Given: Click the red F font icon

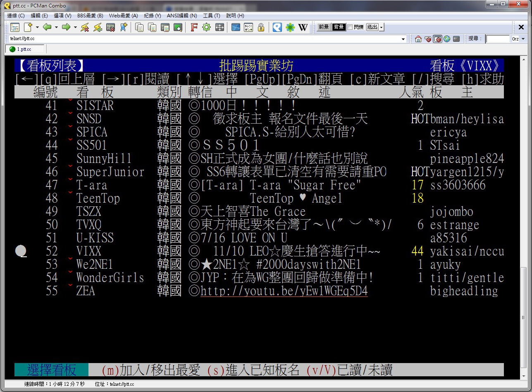Looking at the screenshot, I should pos(194,27).
